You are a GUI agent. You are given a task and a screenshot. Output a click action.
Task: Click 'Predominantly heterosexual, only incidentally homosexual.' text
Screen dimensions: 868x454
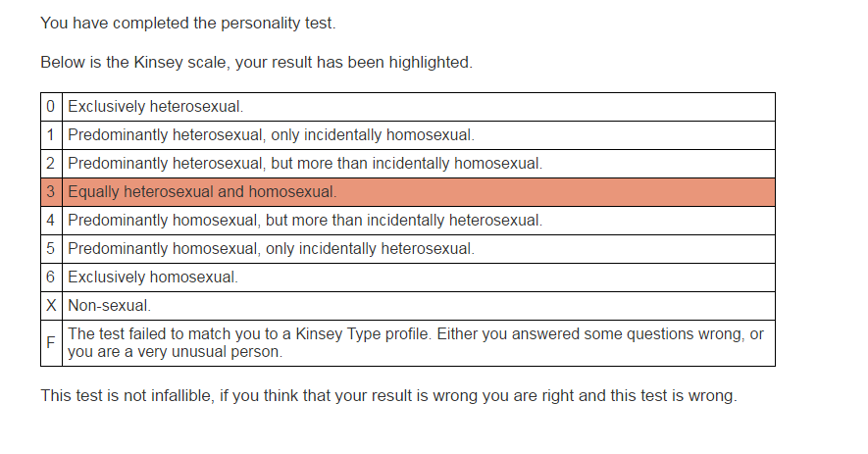click(x=272, y=135)
